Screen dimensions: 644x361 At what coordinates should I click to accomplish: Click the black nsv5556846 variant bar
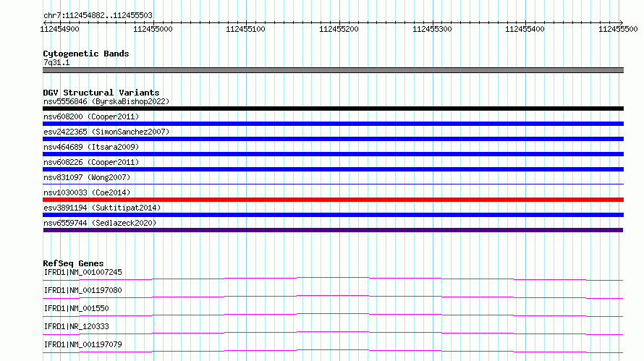point(333,109)
